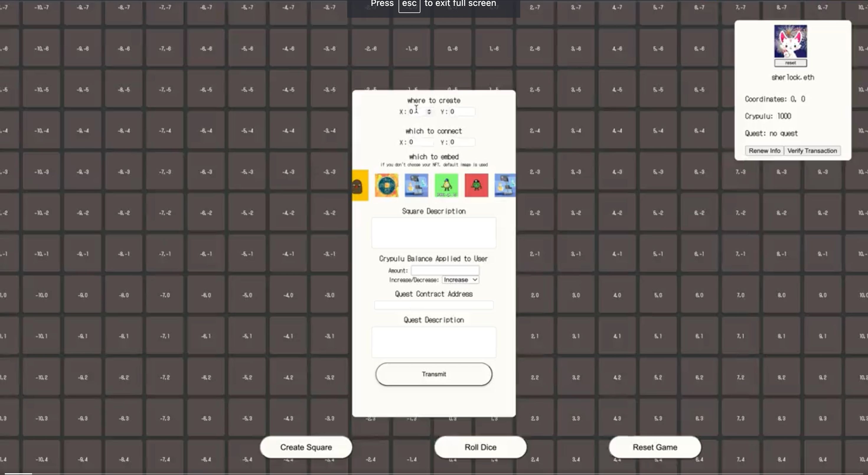Click the Renew Info button
Viewport: 868px width, 475px height.
tap(764, 151)
